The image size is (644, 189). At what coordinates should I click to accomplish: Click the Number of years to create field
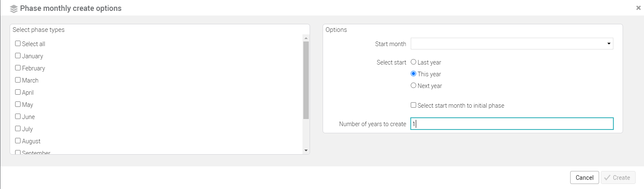512,124
